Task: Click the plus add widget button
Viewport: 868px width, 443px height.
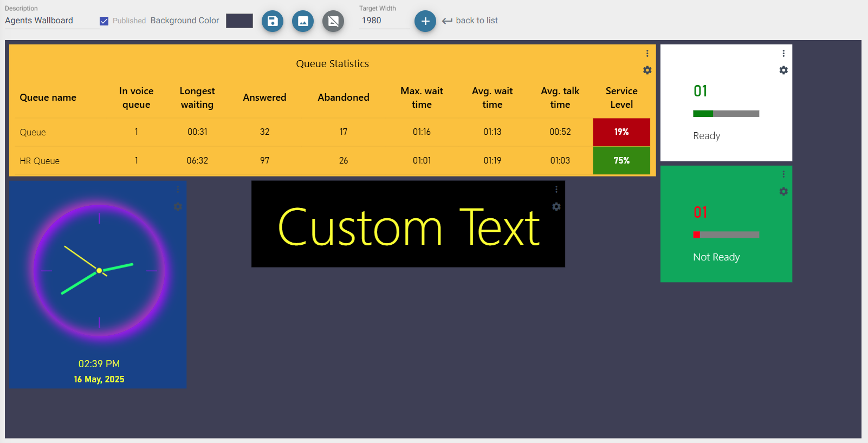Action: [425, 21]
